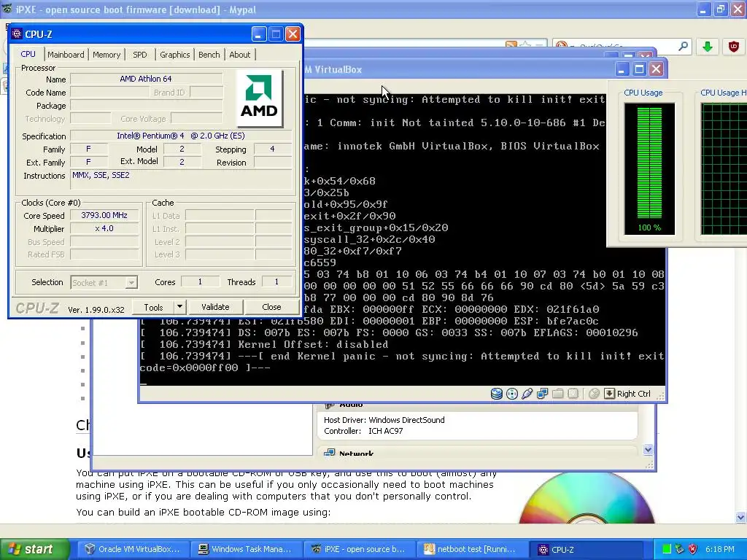Click the Controller ICH AC97 text
This screenshot has width=747, height=560.
[363, 431]
